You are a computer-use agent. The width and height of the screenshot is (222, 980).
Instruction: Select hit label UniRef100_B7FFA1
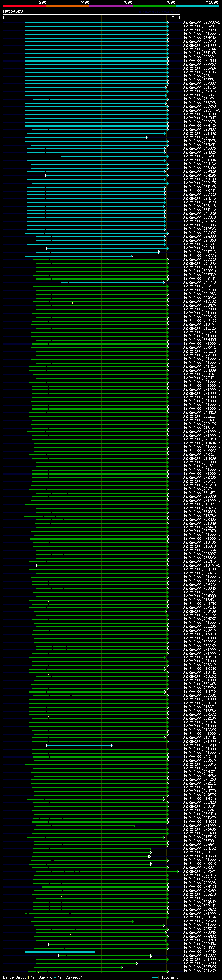199,137
